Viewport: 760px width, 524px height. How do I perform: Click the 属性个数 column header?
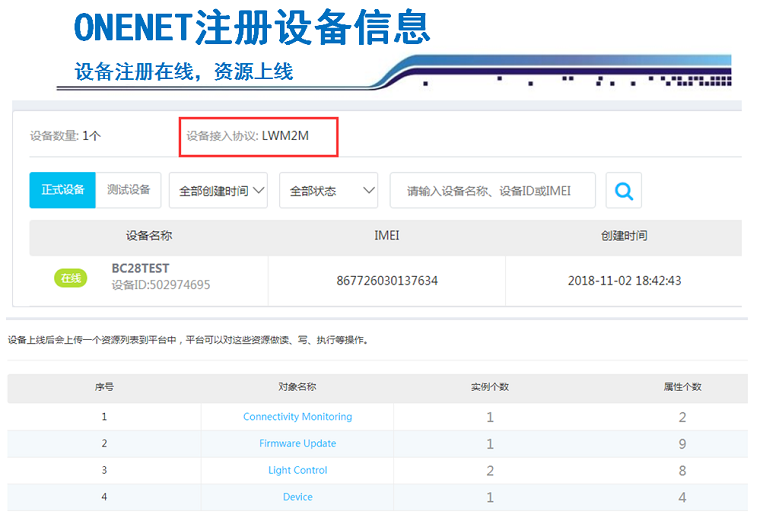[x=682, y=387]
